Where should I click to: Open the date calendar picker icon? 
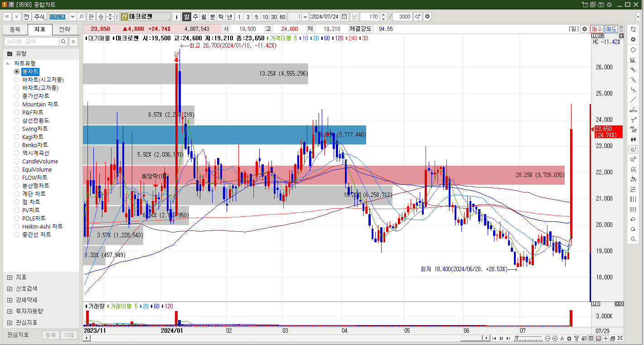click(x=344, y=17)
